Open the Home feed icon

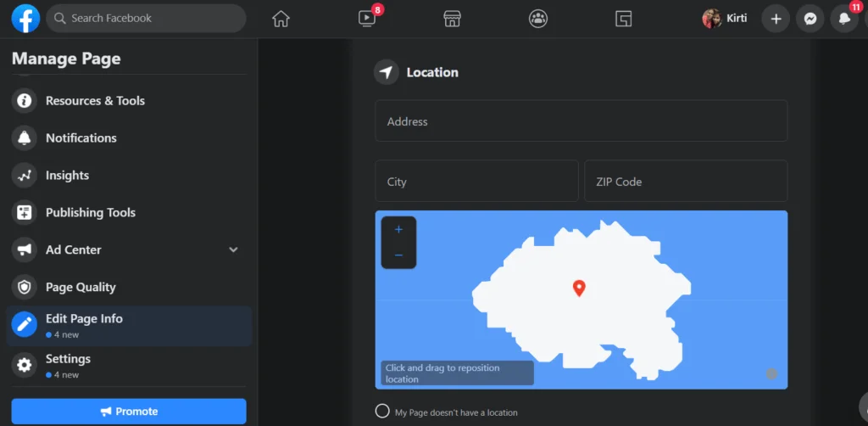(281, 19)
